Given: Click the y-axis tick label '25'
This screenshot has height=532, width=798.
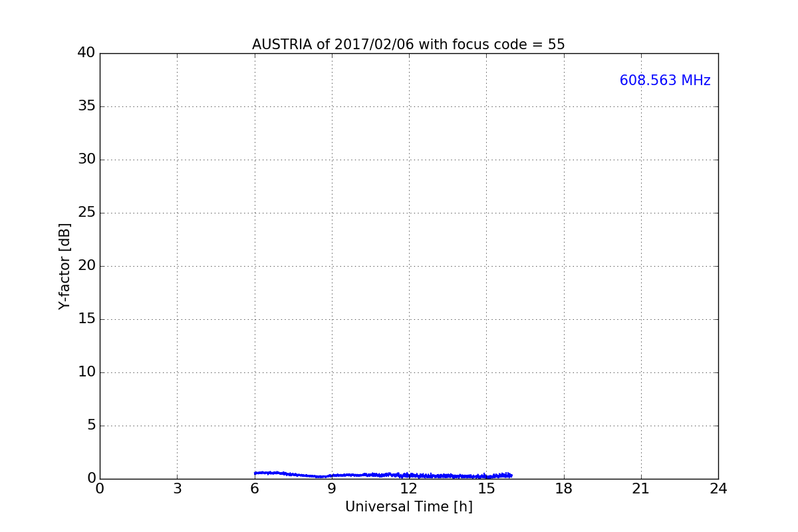Looking at the screenshot, I should pyautogui.click(x=86, y=212).
